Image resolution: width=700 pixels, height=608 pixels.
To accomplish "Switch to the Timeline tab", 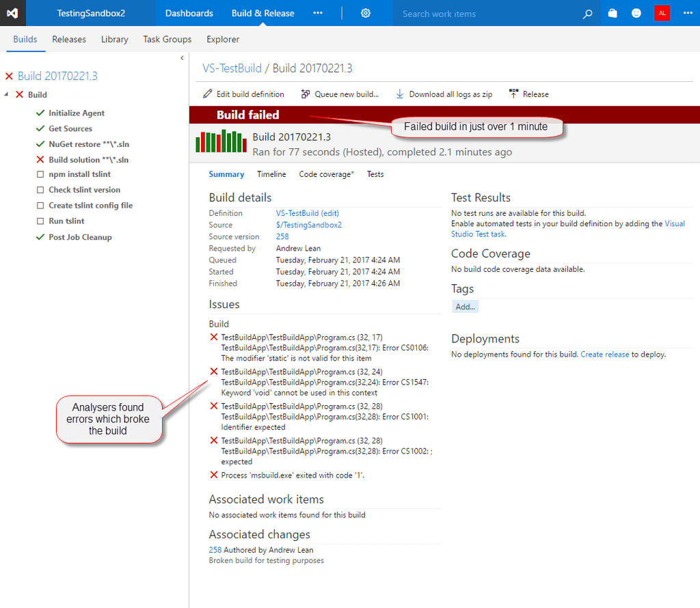I will (x=271, y=174).
